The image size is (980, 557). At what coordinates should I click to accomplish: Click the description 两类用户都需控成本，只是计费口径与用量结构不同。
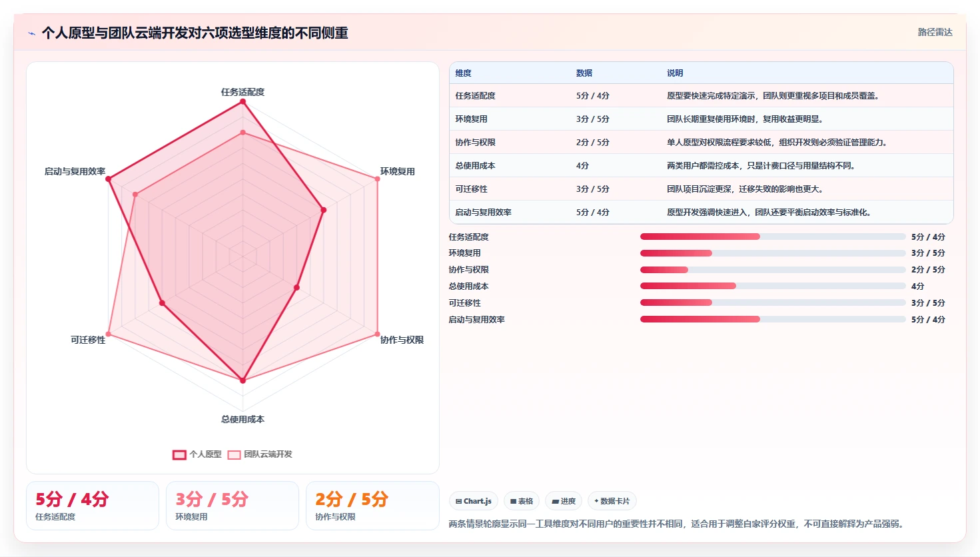point(762,166)
